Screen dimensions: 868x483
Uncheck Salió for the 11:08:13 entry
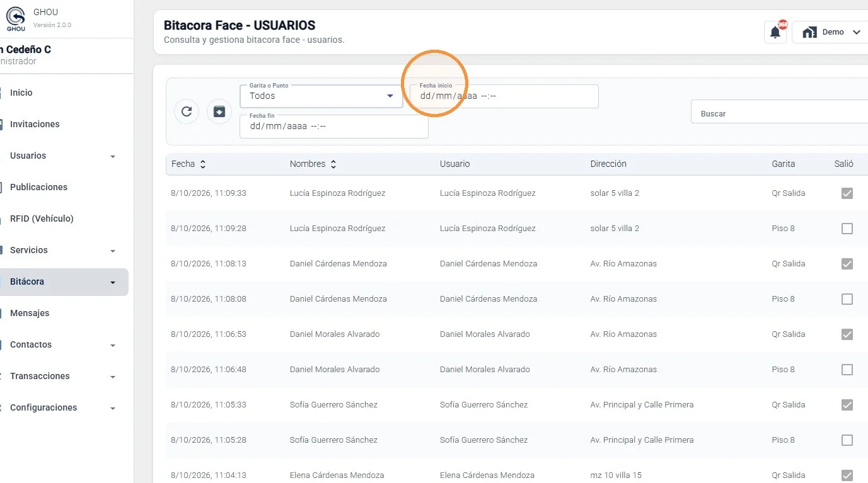(x=847, y=264)
